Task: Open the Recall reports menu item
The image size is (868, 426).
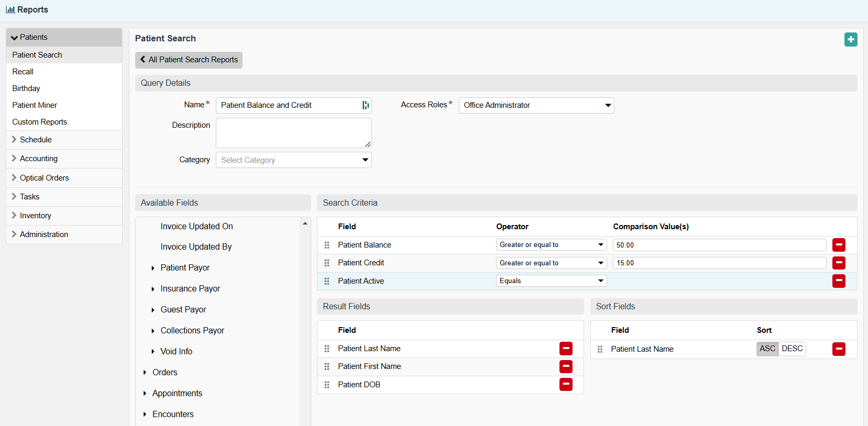Action: tap(23, 72)
